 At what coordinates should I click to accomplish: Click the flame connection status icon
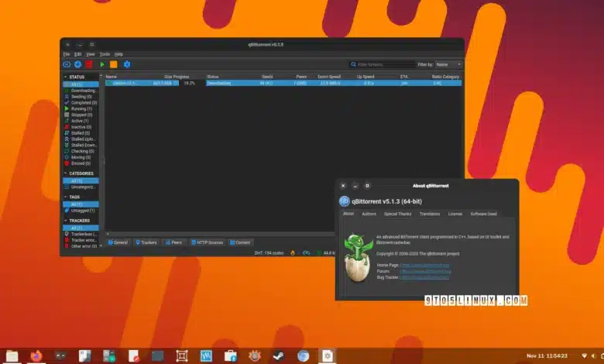coord(293,253)
